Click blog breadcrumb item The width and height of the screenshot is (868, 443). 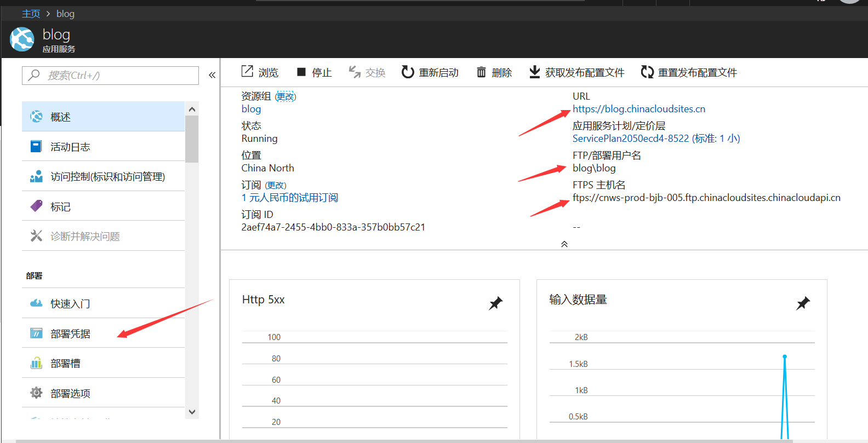pyautogui.click(x=65, y=14)
